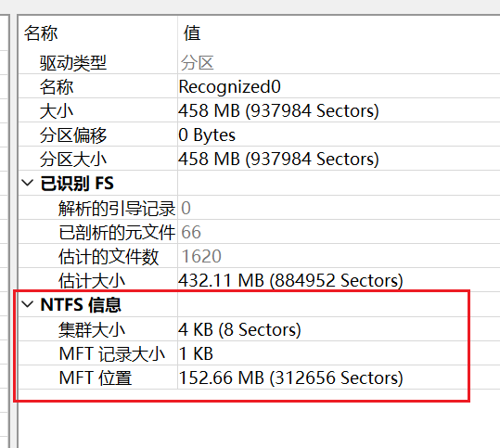Select the 集群大小 property row
Screen dimensions: 500x448
pyautogui.click(x=259, y=329)
